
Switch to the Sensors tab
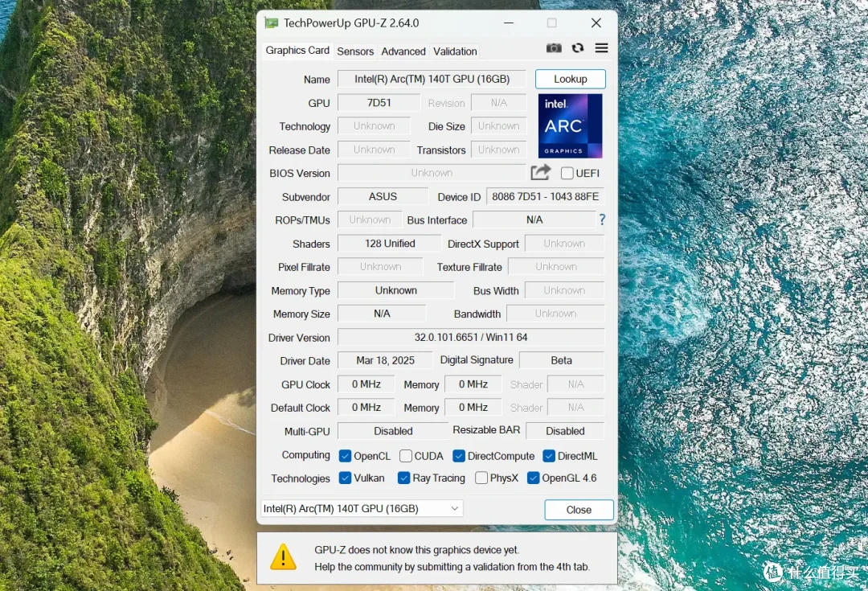[x=355, y=51]
